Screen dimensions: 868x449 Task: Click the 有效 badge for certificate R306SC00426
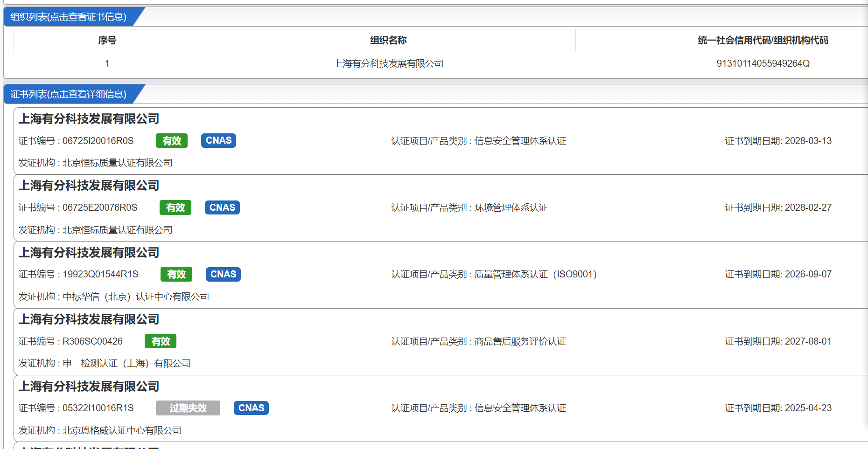(161, 341)
